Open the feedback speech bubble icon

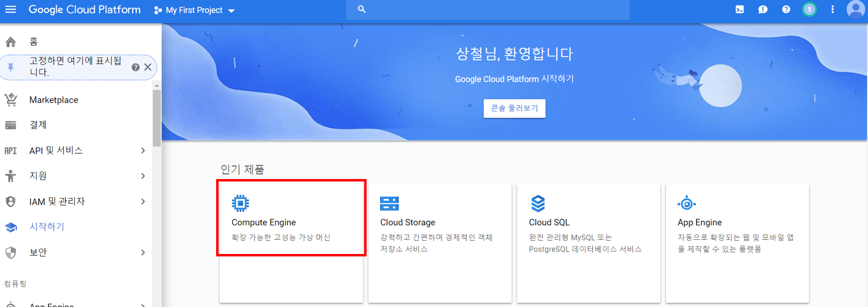pos(763,10)
